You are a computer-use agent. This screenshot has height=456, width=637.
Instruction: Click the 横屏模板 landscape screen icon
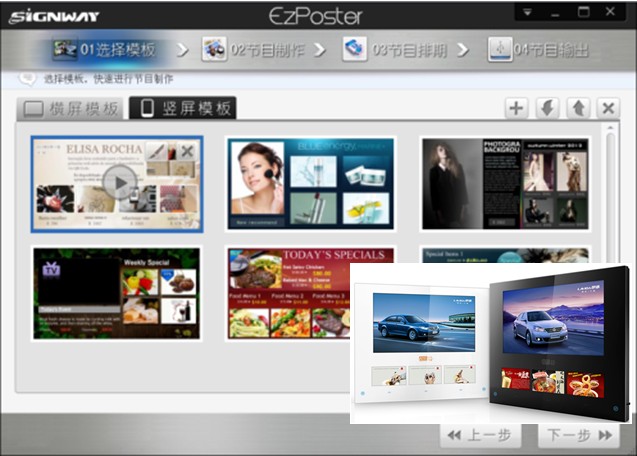click(x=34, y=109)
